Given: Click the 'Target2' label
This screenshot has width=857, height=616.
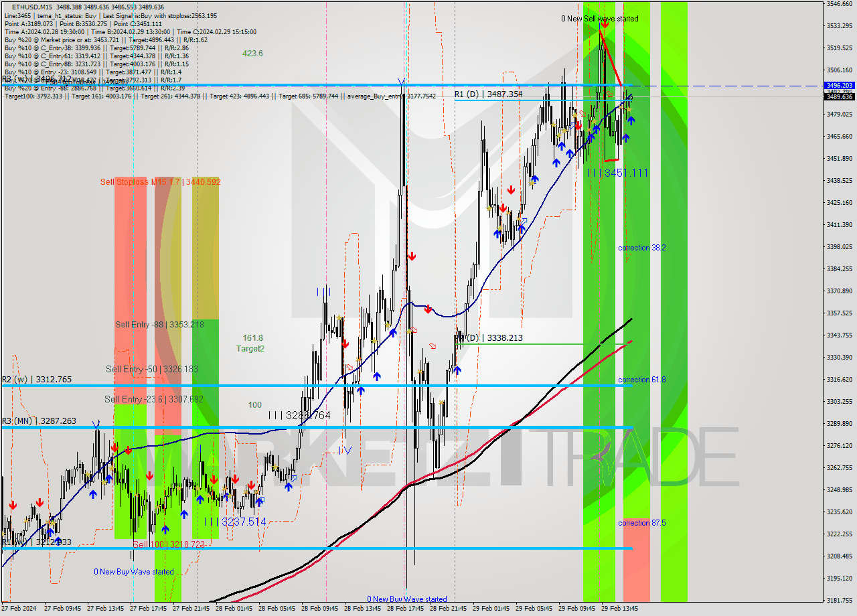Looking at the screenshot, I should [x=250, y=348].
